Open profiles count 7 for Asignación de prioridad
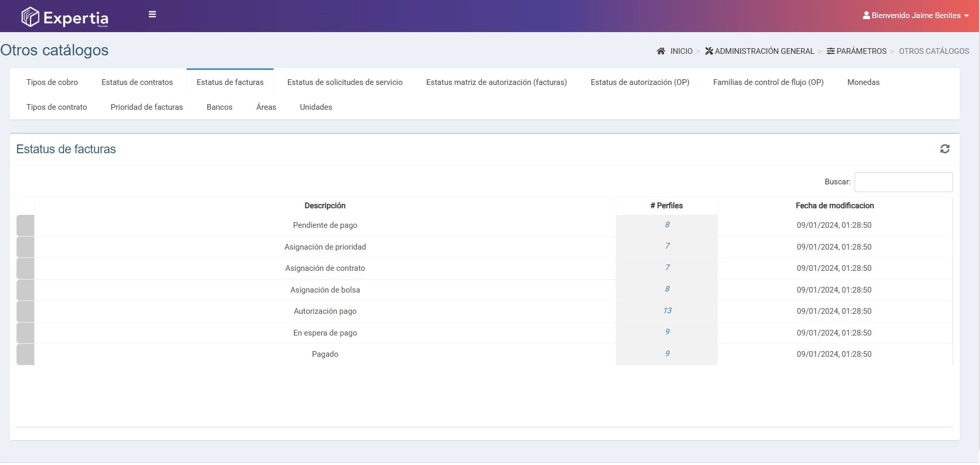This screenshot has width=980, height=465. tap(667, 246)
